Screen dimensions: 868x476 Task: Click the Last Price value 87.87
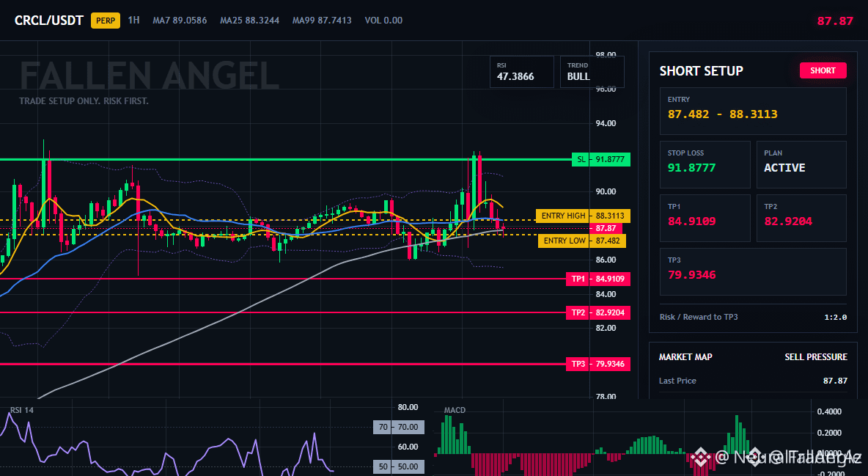pyautogui.click(x=835, y=381)
